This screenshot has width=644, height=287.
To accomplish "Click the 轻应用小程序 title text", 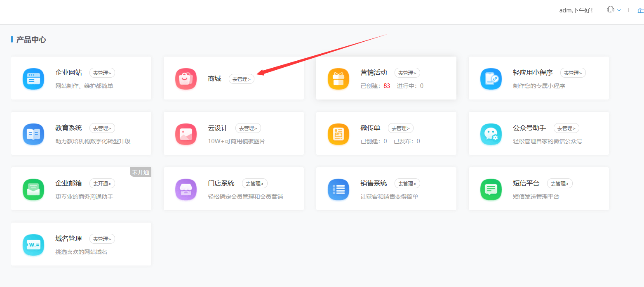I will click(x=533, y=73).
